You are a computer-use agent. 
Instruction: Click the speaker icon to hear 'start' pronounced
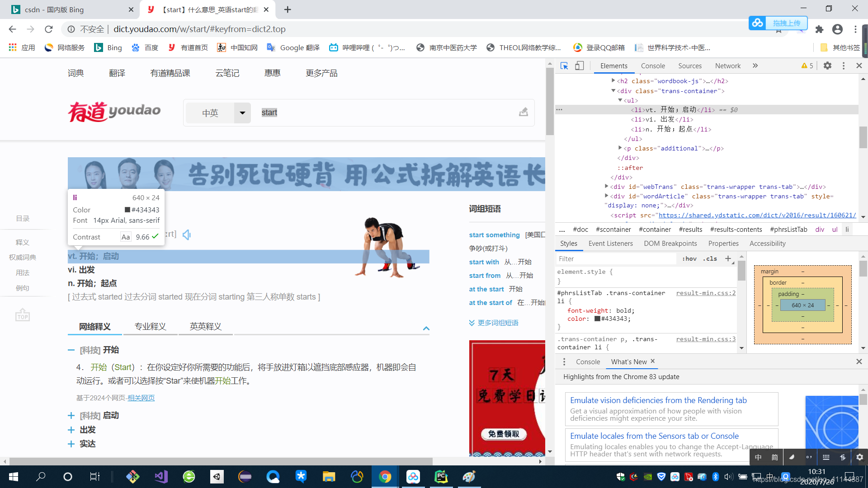(x=186, y=235)
